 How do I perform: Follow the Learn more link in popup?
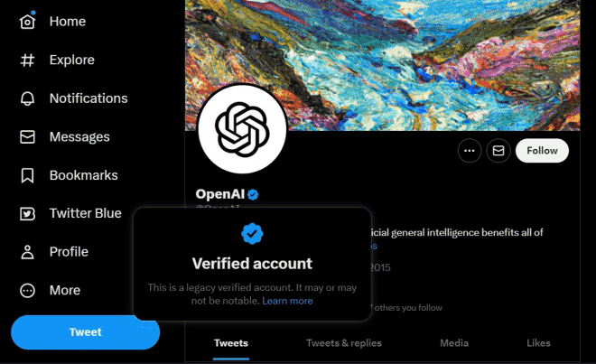click(x=288, y=301)
